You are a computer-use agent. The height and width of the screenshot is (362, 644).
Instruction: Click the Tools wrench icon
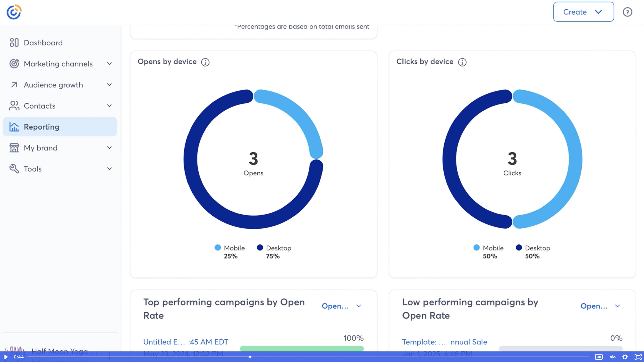coord(14,168)
